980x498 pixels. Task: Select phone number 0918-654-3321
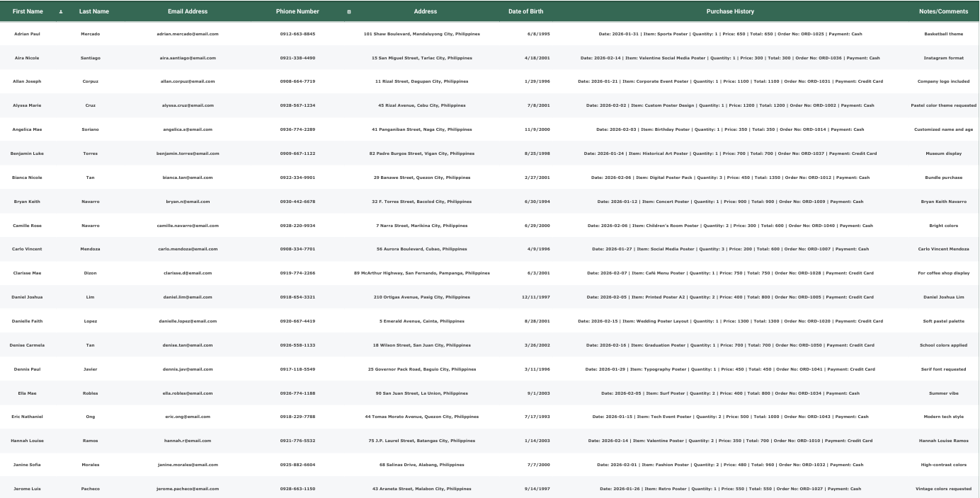point(297,297)
